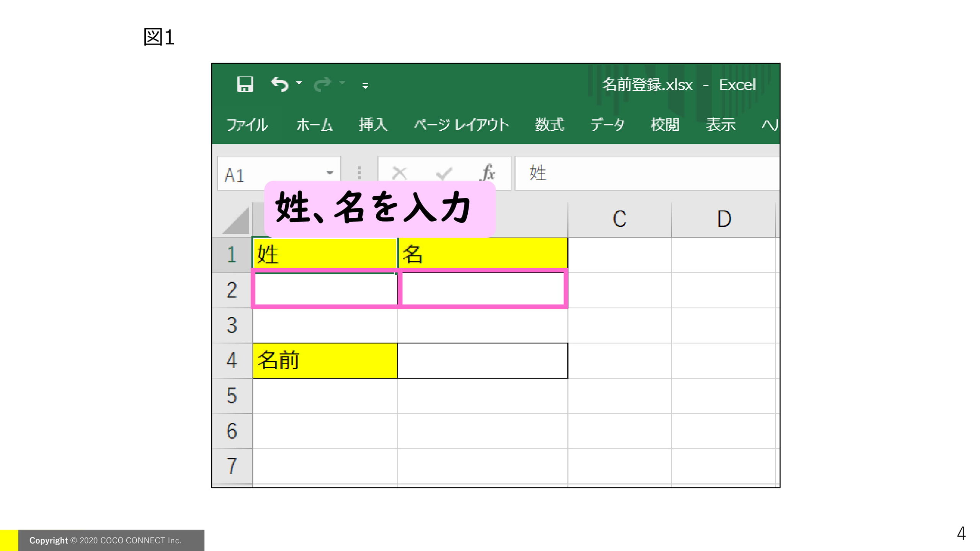Click the Save icon in quick access toolbar

245,84
